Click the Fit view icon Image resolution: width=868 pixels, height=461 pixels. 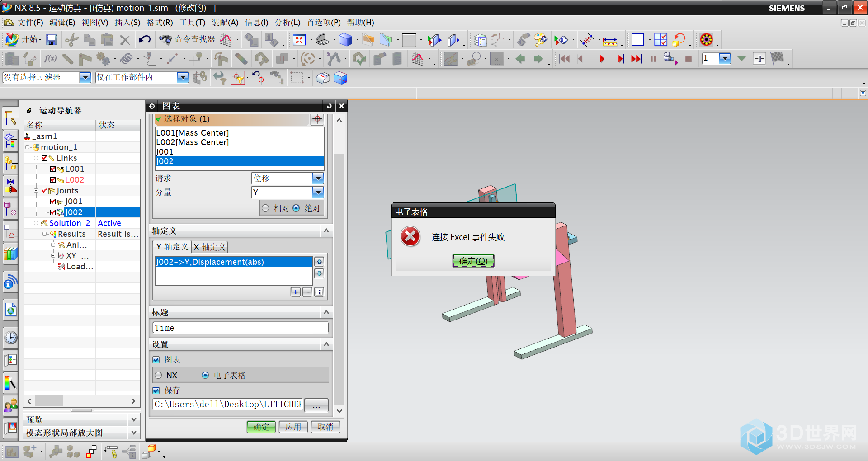tap(299, 40)
